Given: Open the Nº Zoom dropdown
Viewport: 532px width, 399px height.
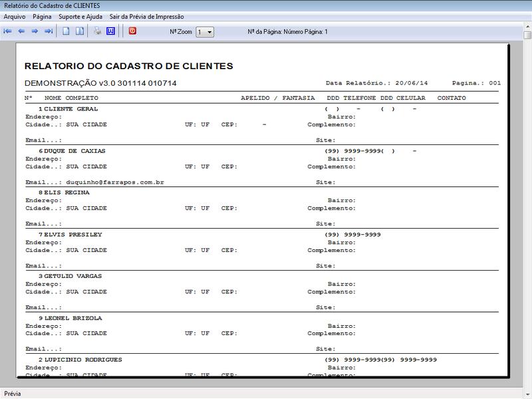Looking at the screenshot, I should point(205,32).
